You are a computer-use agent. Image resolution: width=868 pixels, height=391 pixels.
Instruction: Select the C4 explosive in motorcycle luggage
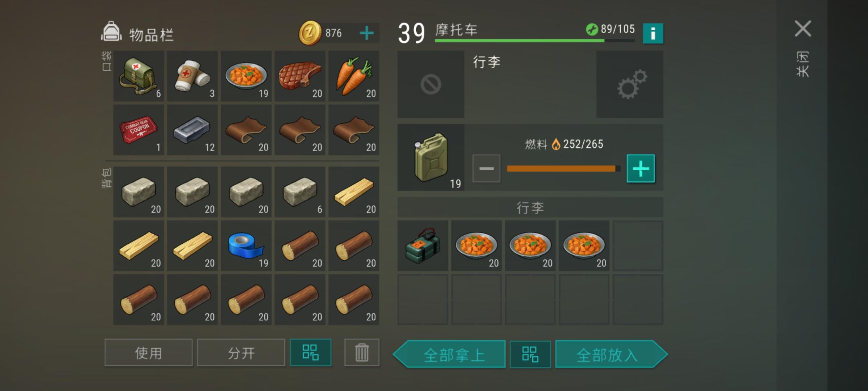coord(423,246)
